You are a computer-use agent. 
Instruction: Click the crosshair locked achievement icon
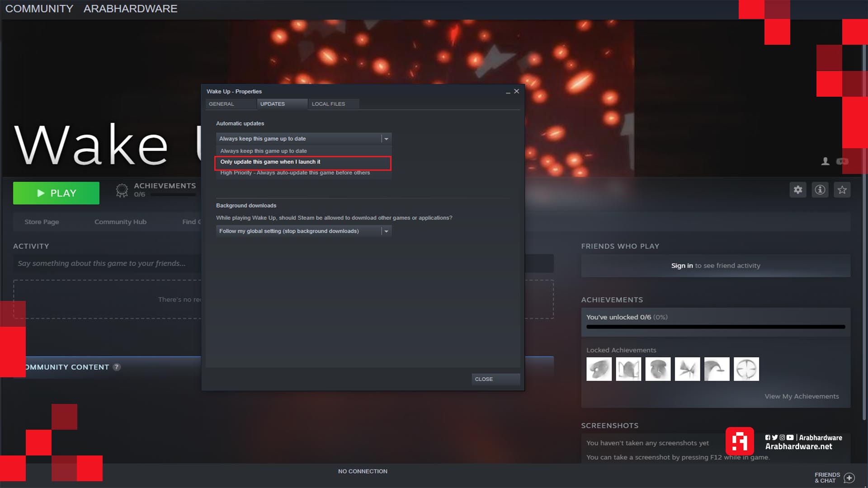pyautogui.click(x=746, y=369)
